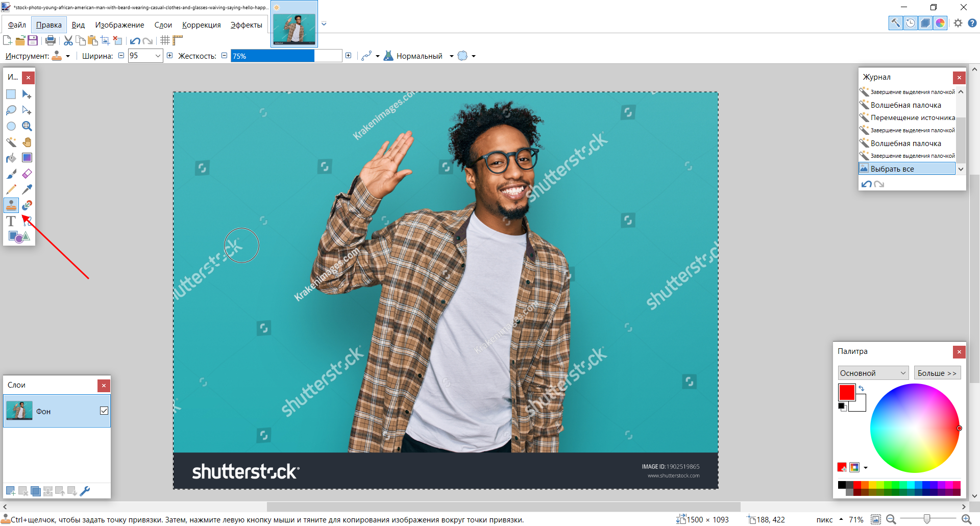Select the Pan hand tool

[x=27, y=142]
